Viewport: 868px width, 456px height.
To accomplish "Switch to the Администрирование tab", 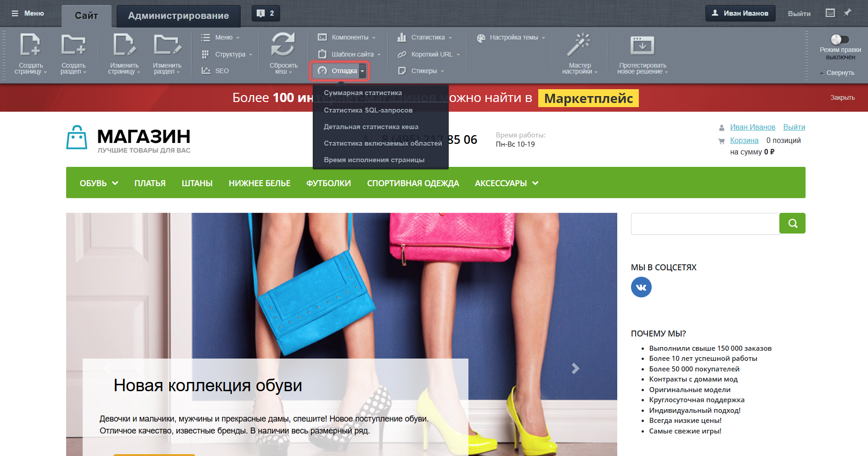I will point(178,16).
